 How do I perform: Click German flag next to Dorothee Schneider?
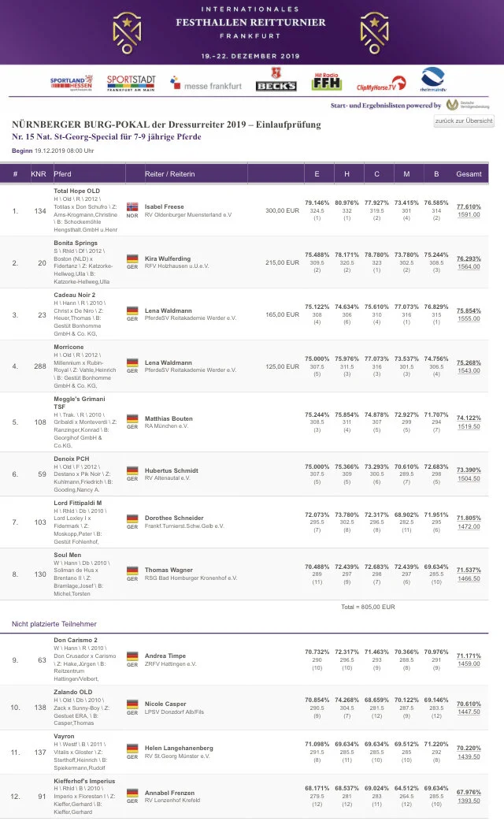132,518
